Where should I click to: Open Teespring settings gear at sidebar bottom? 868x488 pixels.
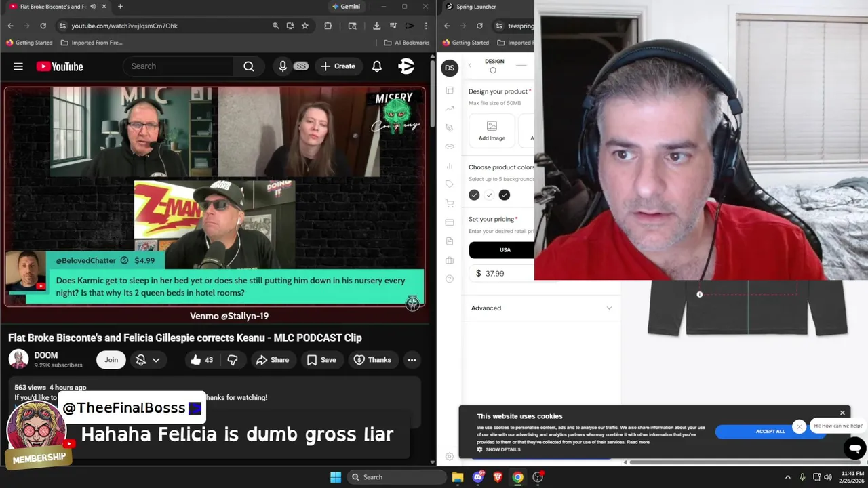449,457
